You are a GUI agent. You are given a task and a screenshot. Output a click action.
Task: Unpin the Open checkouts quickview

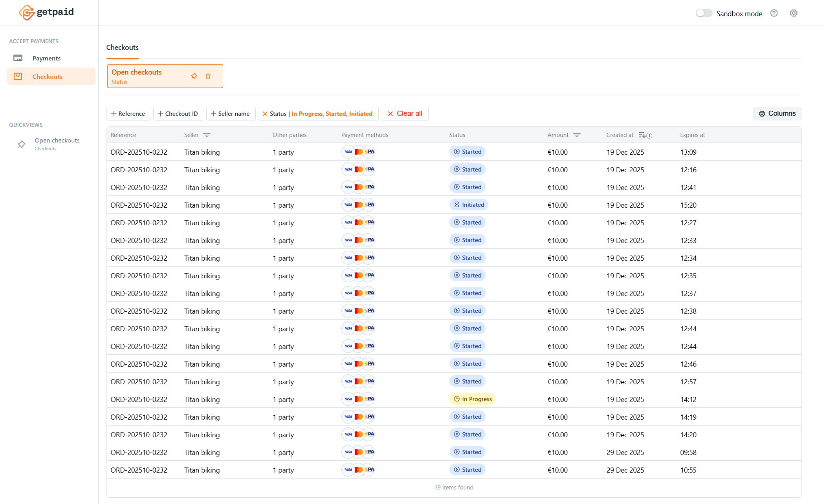[194, 76]
